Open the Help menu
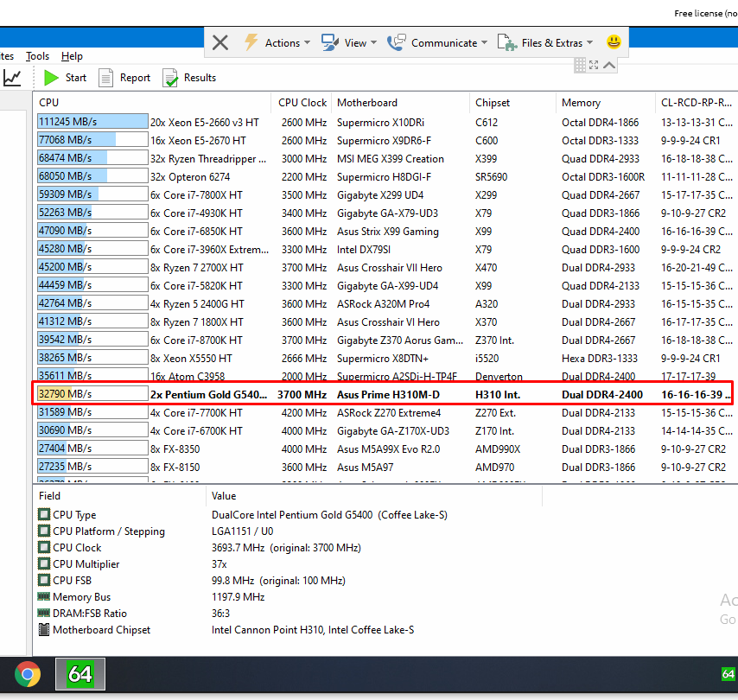Viewport: 738px width, 700px height. coord(72,56)
